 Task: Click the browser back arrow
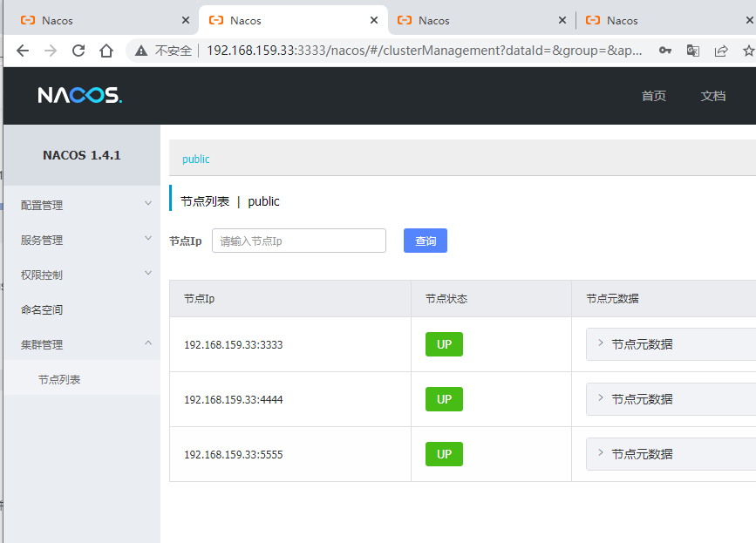[23, 51]
